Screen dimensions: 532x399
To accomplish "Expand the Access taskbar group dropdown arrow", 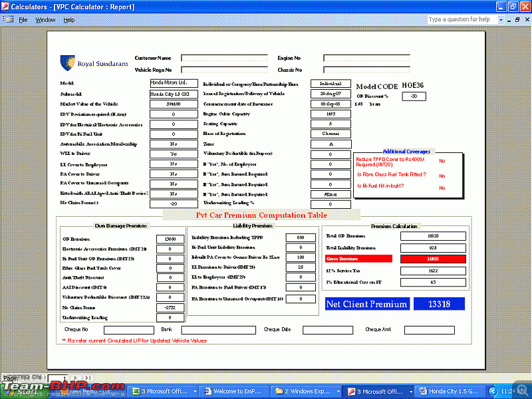I will [x=411, y=392].
